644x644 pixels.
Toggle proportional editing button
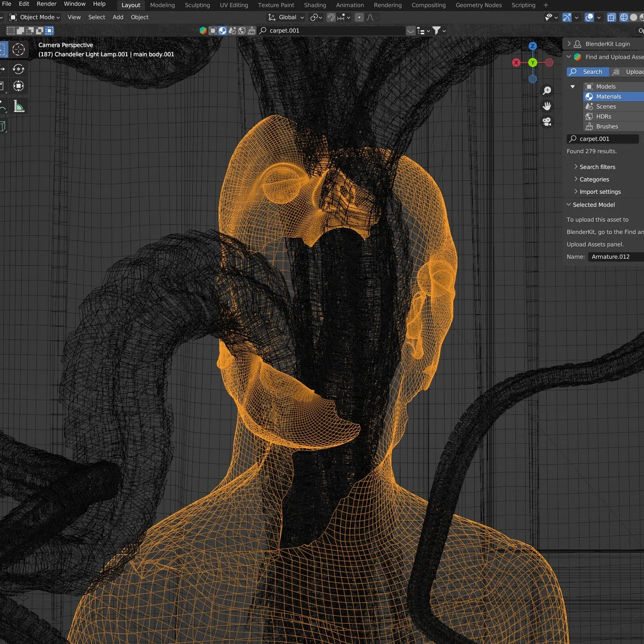[359, 17]
